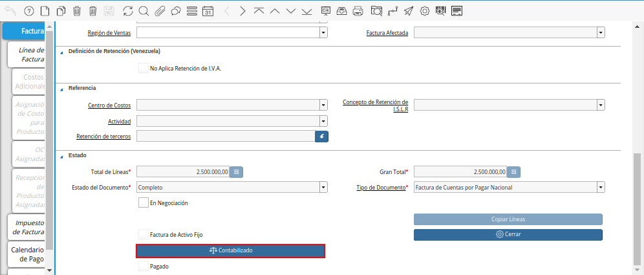Click the Gran Total amount field

[x=460, y=172]
